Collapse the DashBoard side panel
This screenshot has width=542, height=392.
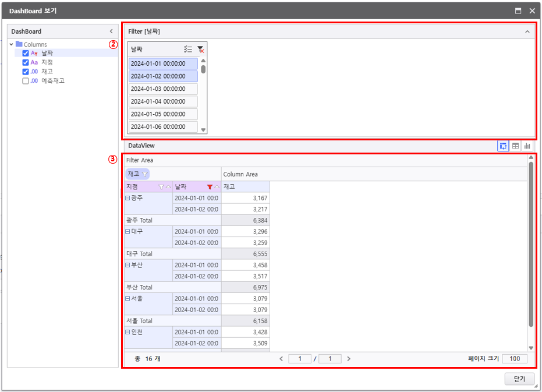[111, 31]
